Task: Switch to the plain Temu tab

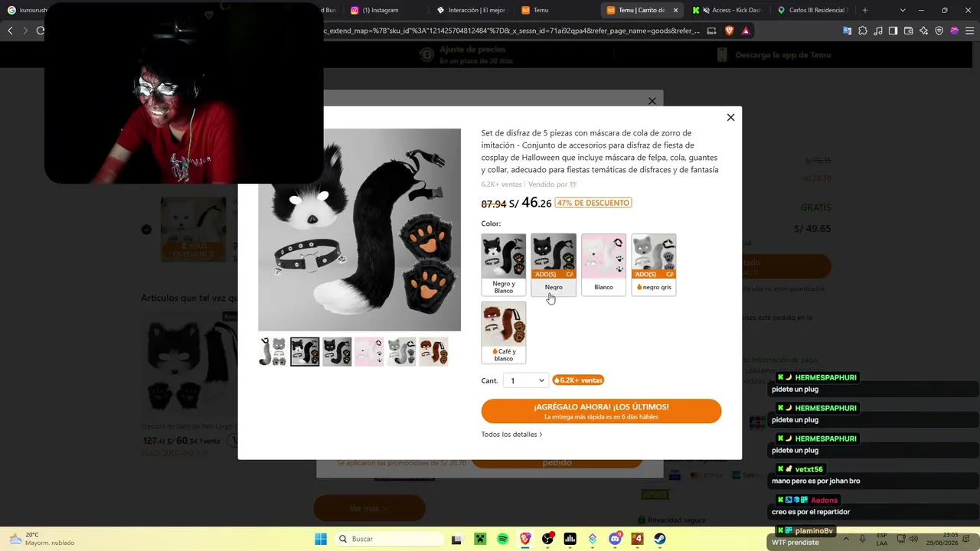Action: pyautogui.click(x=557, y=10)
